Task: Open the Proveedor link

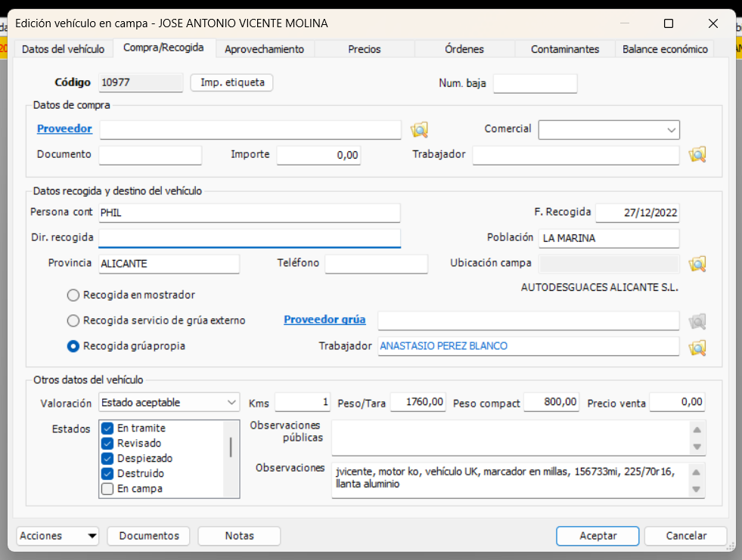Action: pos(64,128)
